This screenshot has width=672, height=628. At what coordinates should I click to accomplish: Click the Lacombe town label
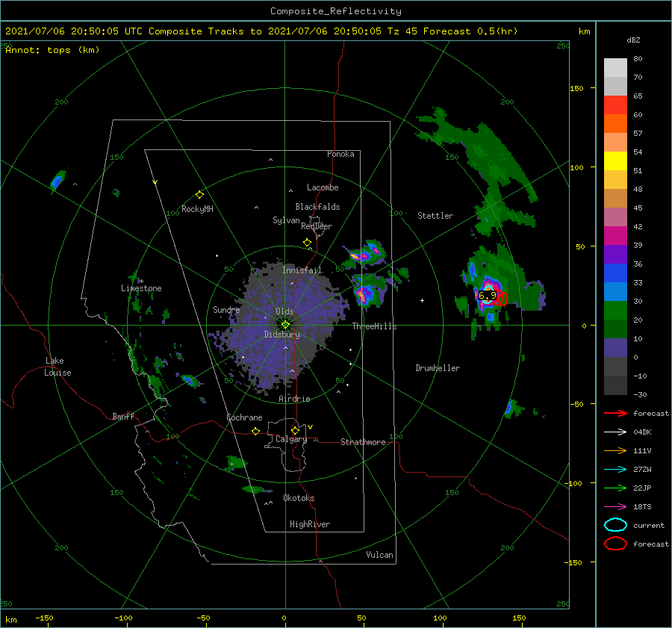[x=323, y=187]
